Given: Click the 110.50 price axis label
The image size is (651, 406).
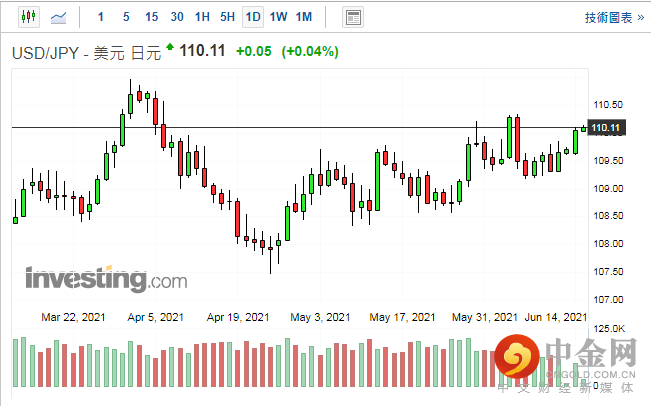Looking at the screenshot, I should (608, 105).
